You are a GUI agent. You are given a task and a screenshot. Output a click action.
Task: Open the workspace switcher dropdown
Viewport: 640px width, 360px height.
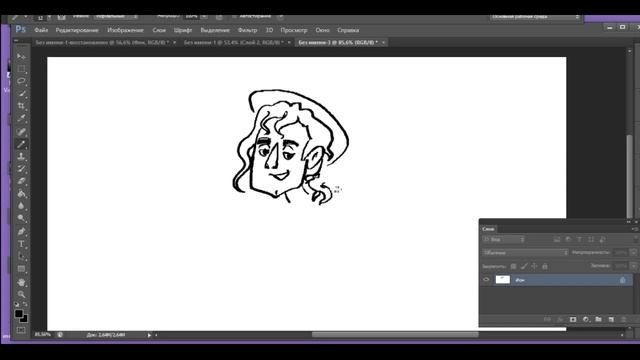pyautogui.click(x=535, y=17)
